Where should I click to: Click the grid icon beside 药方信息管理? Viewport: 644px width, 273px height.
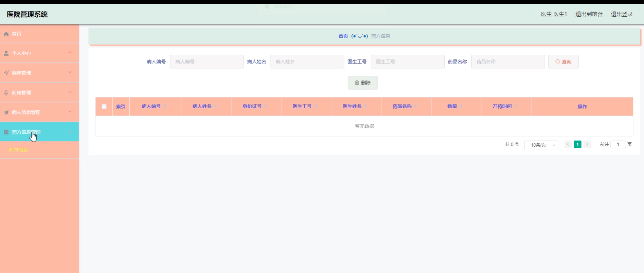point(6,132)
